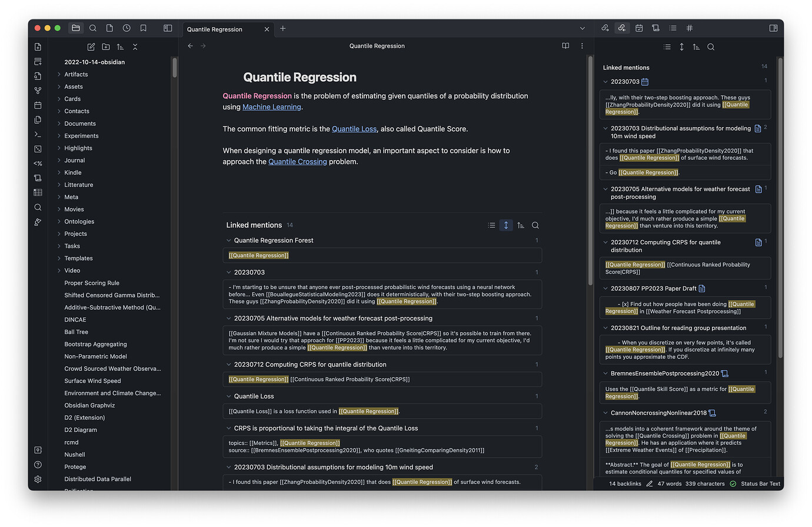This screenshot has width=812, height=527.
Task: Open the Outline panel icon
Action: coord(673,28)
